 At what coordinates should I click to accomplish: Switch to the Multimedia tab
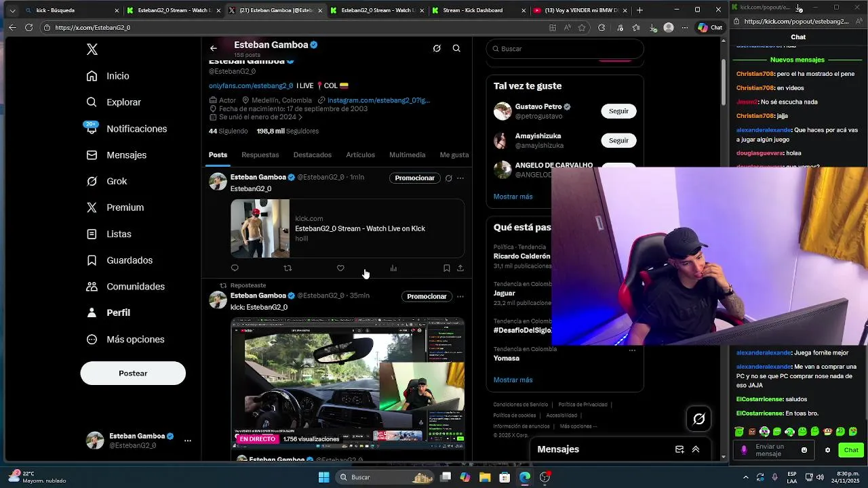(408, 155)
